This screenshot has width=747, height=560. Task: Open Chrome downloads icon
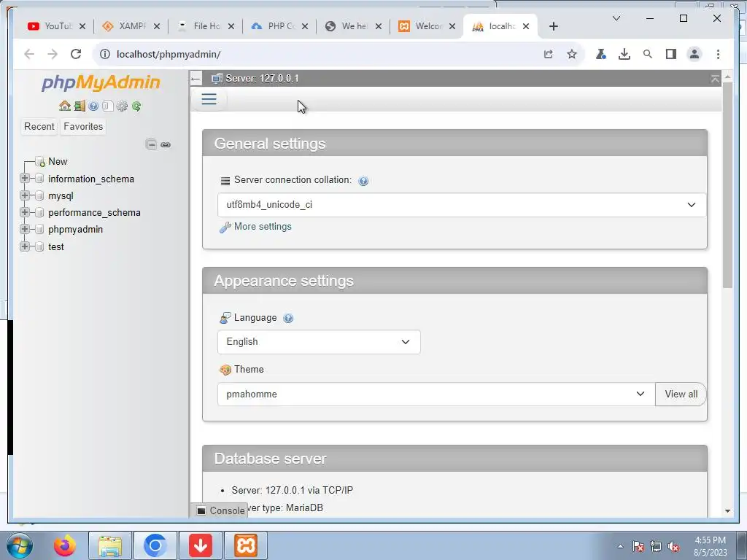tap(624, 54)
